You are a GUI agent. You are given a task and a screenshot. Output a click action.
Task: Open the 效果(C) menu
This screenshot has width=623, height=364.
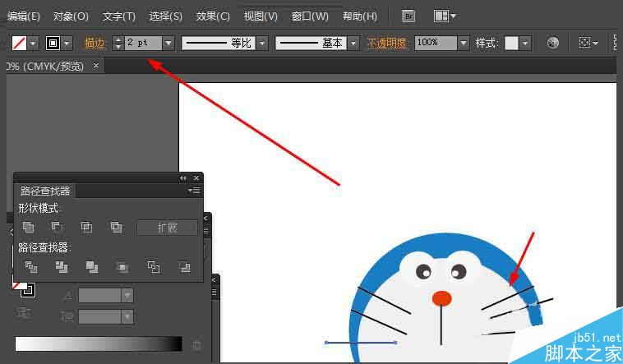point(213,16)
